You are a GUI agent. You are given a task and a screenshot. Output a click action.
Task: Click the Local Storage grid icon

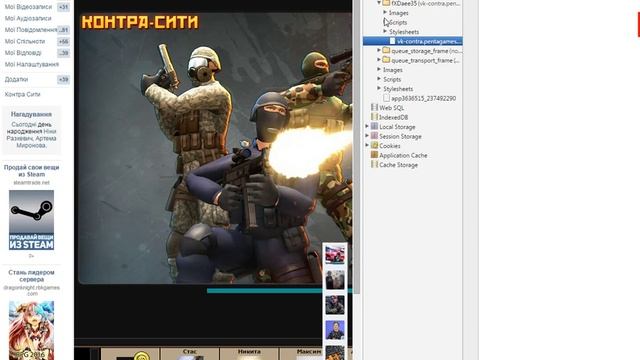[x=374, y=127]
